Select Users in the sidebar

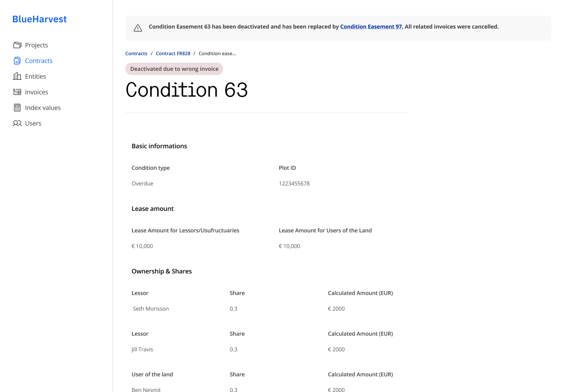tap(33, 123)
